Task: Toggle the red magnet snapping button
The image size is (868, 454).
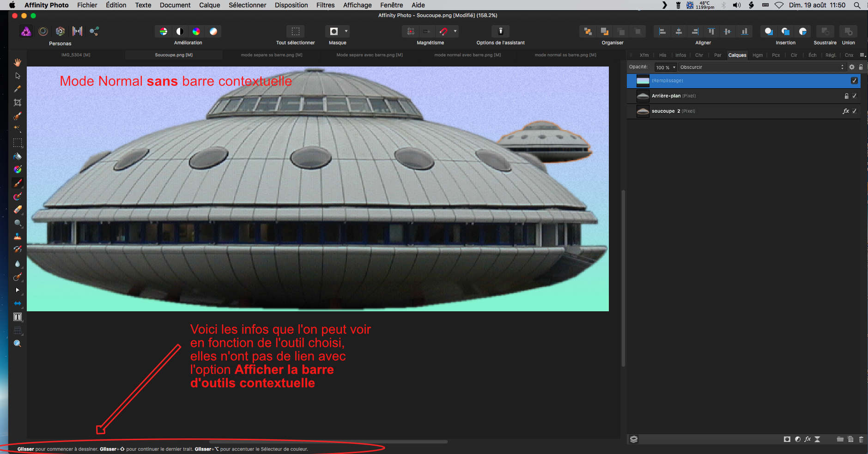Action: coord(443,31)
